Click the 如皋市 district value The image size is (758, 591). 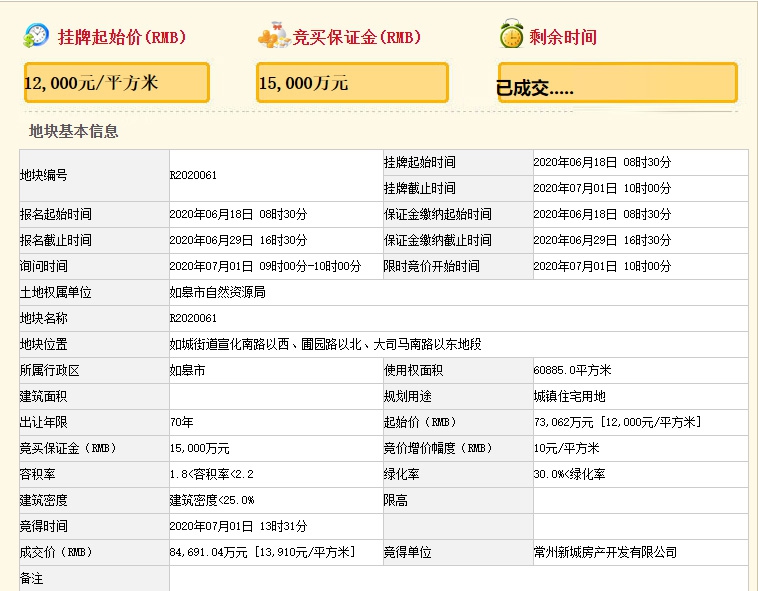tap(188, 371)
